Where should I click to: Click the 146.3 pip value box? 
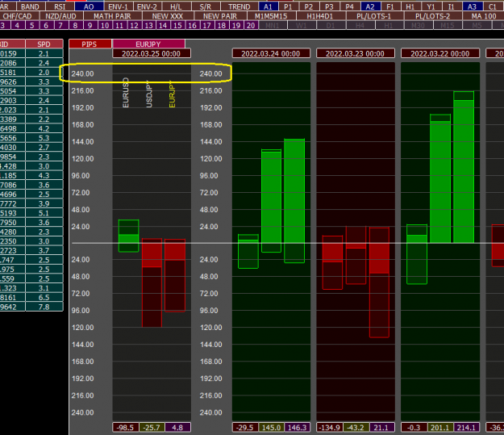(x=297, y=427)
